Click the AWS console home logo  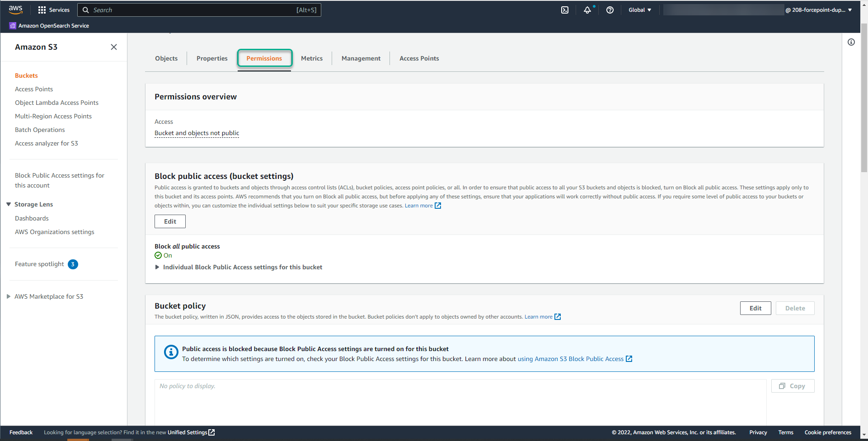[15, 9]
